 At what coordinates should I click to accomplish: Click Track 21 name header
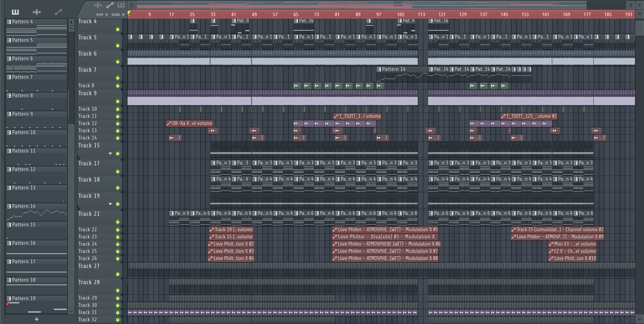(x=89, y=214)
